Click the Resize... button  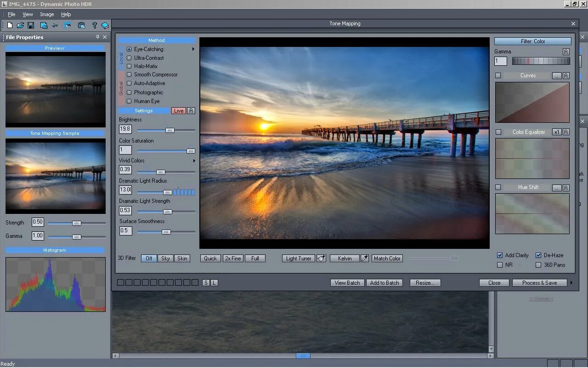pos(425,282)
